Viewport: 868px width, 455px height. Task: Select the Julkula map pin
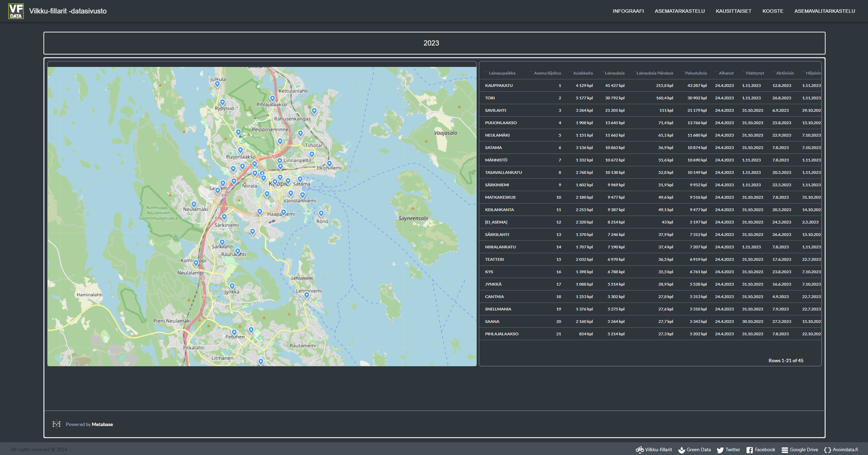point(217,84)
